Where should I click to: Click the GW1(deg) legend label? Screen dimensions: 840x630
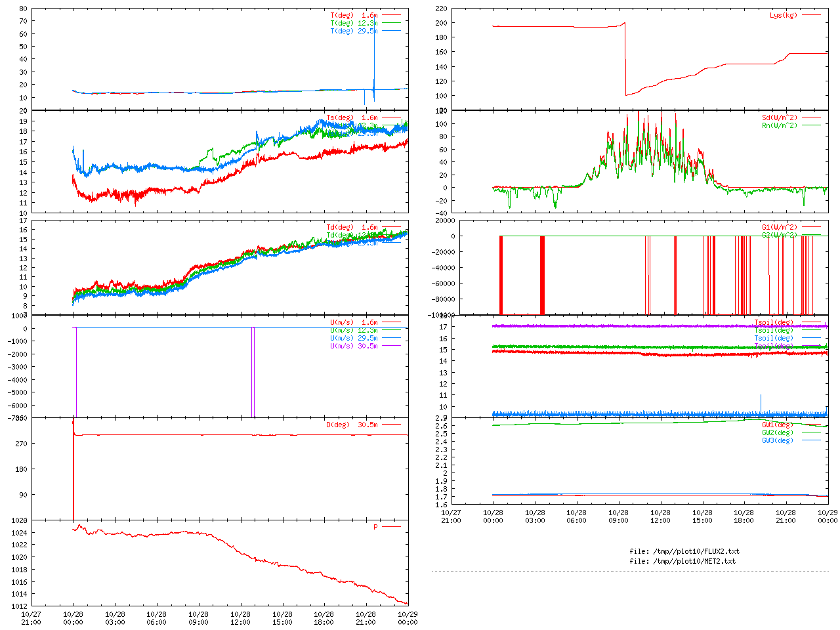coord(777,425)
